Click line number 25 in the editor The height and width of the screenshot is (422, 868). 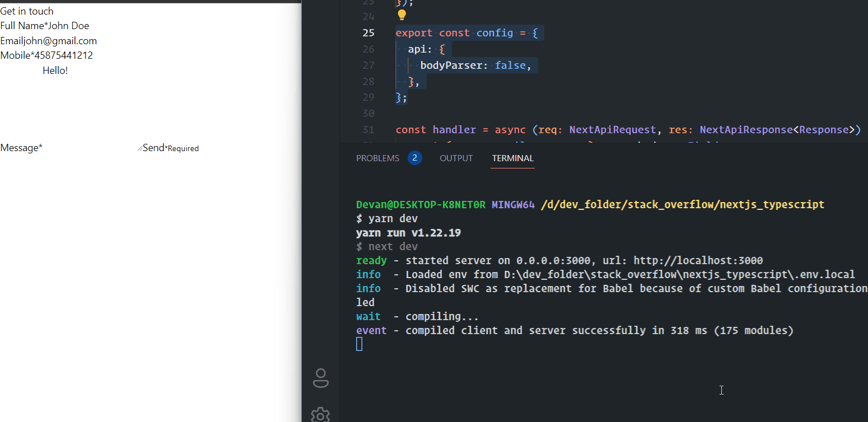[368, 32]
